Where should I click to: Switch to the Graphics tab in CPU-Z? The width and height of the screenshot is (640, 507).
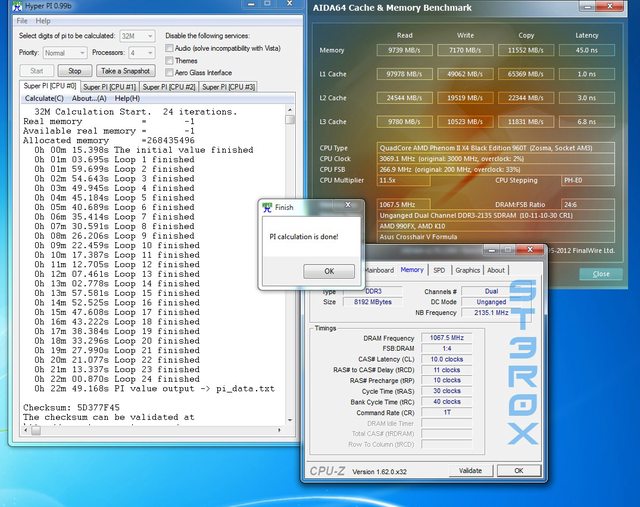pyautogui.click(x=467, y=270)
